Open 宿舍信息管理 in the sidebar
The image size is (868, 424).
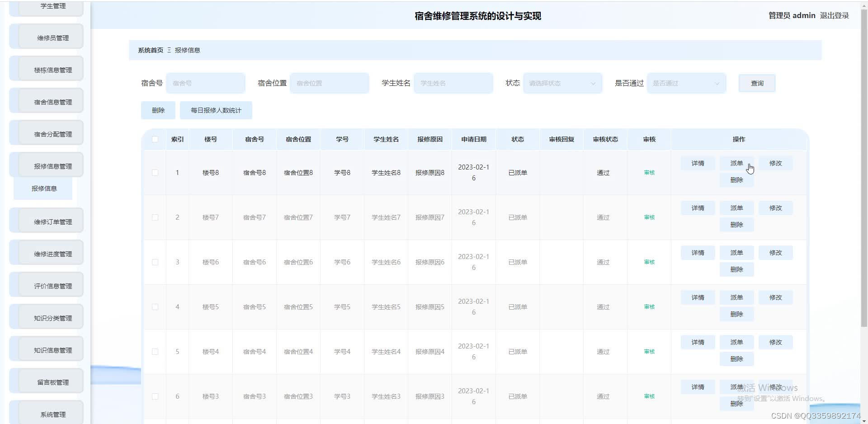(x=46, y=101)
